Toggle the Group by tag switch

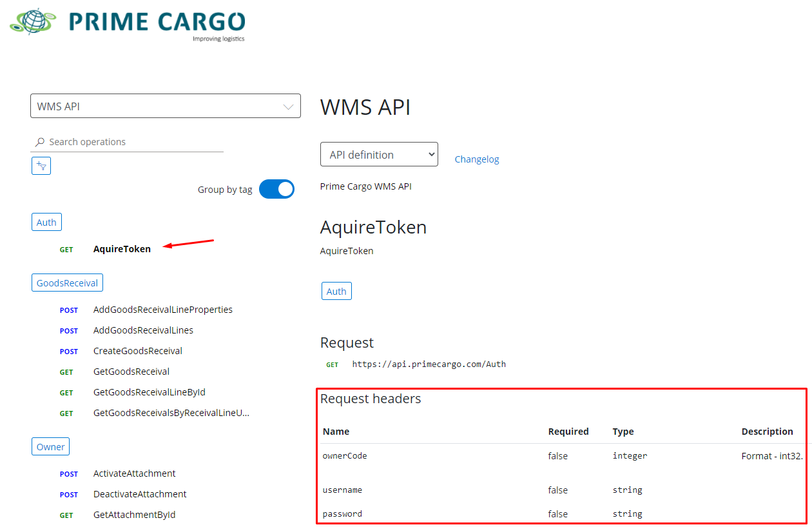[x=276, y=190]
